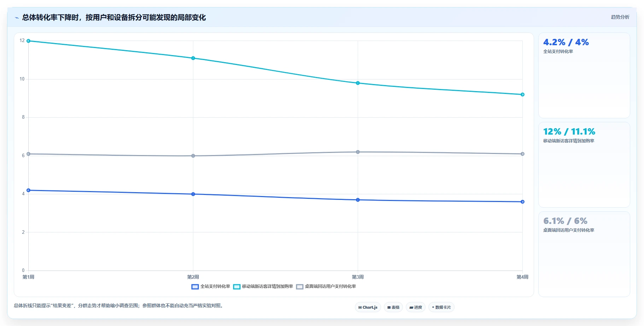Screen dimensions: 644x326
Task: Click the 趋势分析 tag in header
Action: (x=620, y=17)
